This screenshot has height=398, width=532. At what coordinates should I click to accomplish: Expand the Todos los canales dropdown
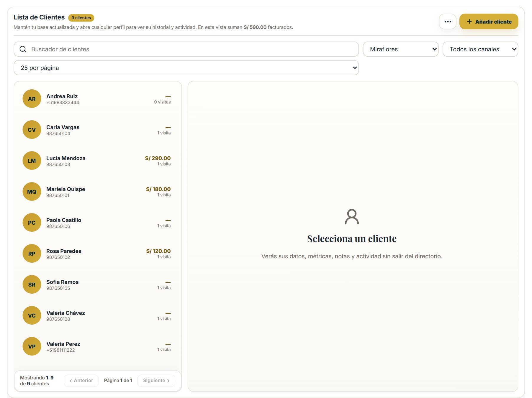tap(480, 49)
